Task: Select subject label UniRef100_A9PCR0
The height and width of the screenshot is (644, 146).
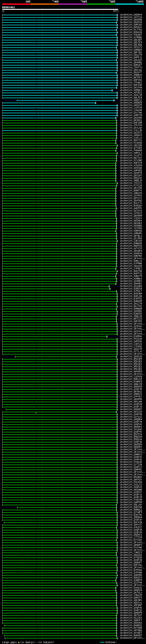Action: point(131,25)
